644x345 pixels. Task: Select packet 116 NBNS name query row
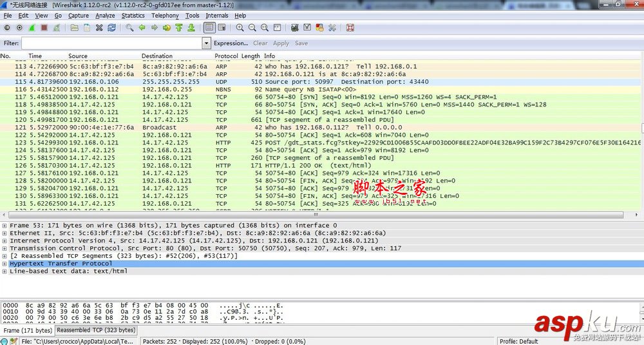click(x=320, y=89)
